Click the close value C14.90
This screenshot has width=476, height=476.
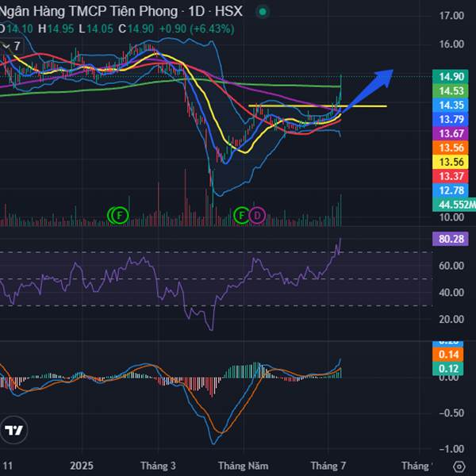click(x=136, y=29)
